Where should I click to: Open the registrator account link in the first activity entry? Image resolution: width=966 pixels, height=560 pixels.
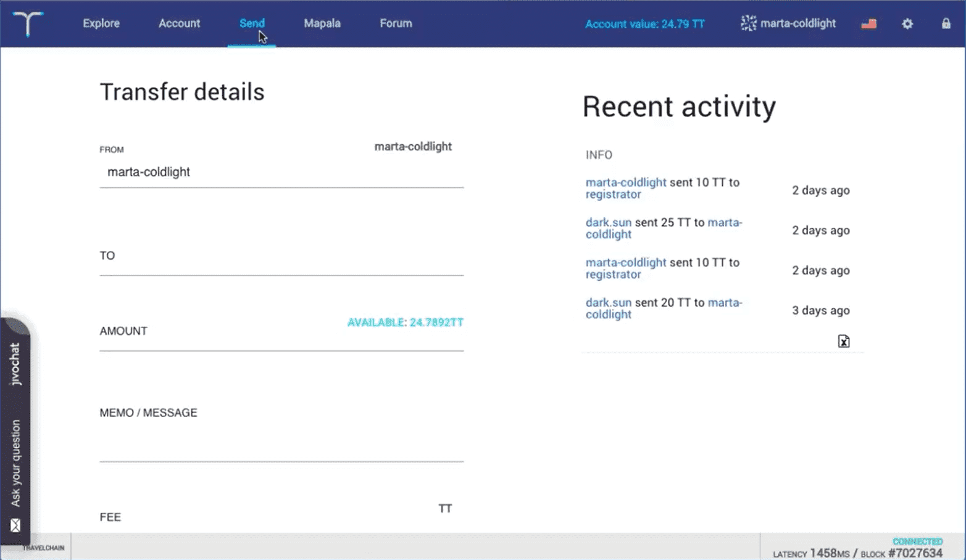coord(613,194)
